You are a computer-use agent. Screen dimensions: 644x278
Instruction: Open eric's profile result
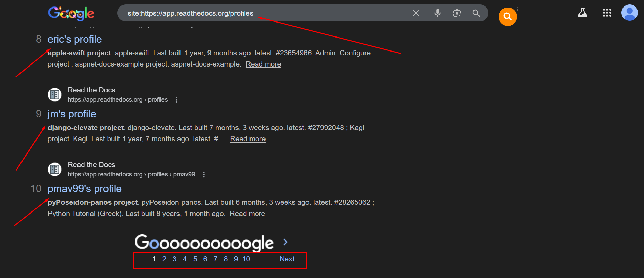click(x=74, y=39)
